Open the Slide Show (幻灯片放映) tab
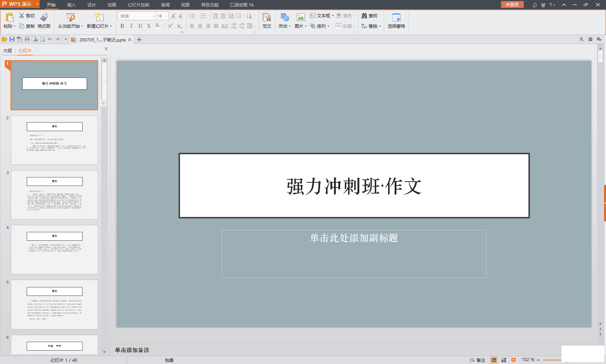The height and width of the screenshot is (364, 606). (x=139, y=5)
